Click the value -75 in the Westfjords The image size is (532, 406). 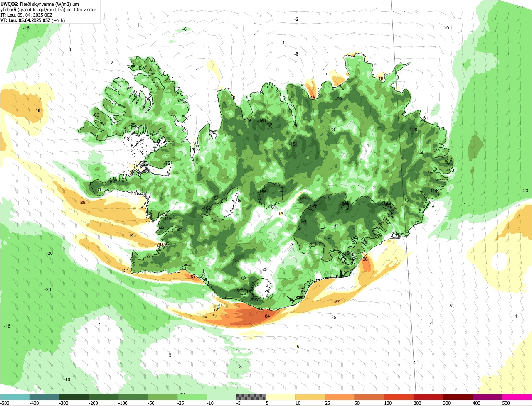(x=133, y=125)
